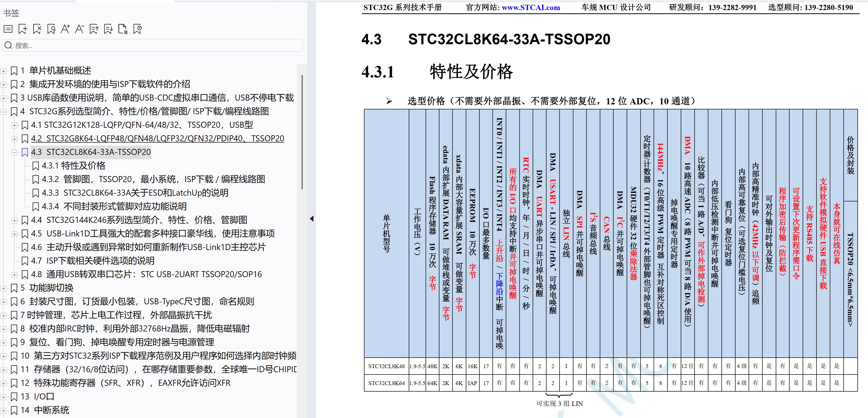Open bookmark 4.6 主动升级或遇到异常时
This screenshot has height=418, width=868.
click(148, 247)
